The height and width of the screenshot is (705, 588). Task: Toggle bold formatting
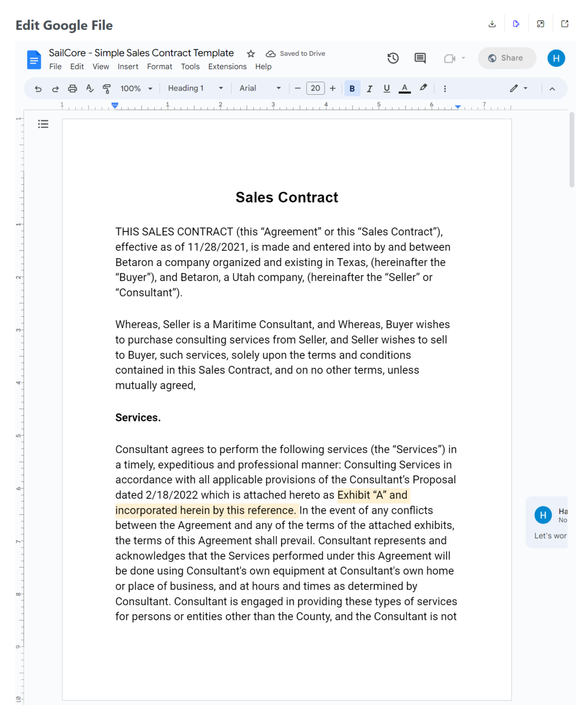pos(352,88)
